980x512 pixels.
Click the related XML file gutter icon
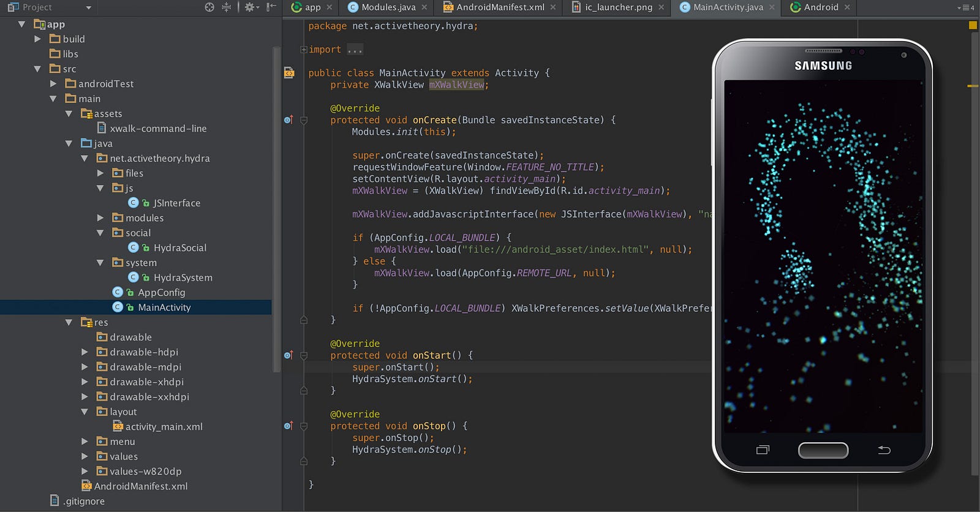point(289,73)
